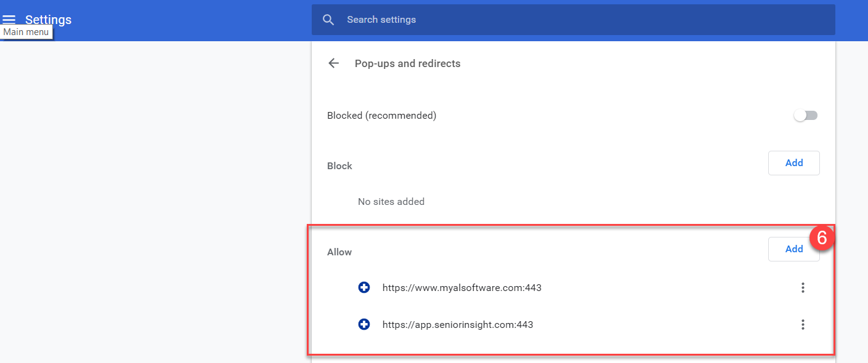Click the app.seniorinsight.com site icon
Image resolution: width=868 pixels, height=363 pixels.
click(x=364, y=324)
